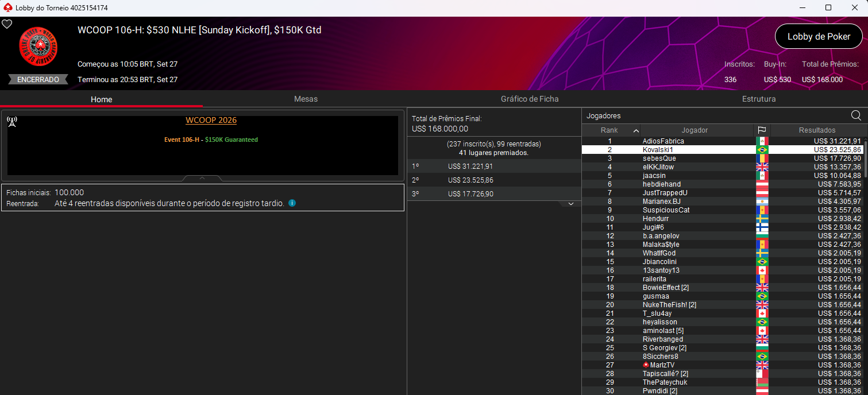Select player row Riverbanged

[x=723, y=339]
